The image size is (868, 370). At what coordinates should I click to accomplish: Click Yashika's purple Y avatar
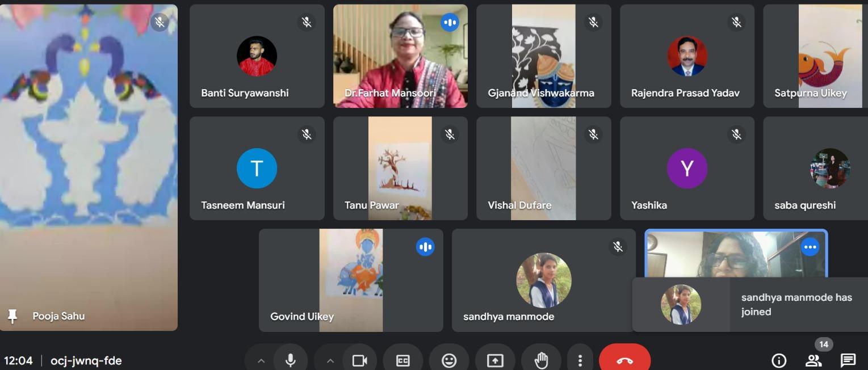[x=687, y=169]
